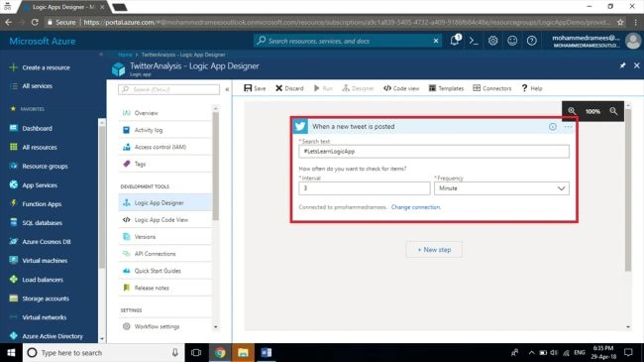Screen dimensions: 644x362
Task: Open Code view from the toolbar
Action: (401, 88)
